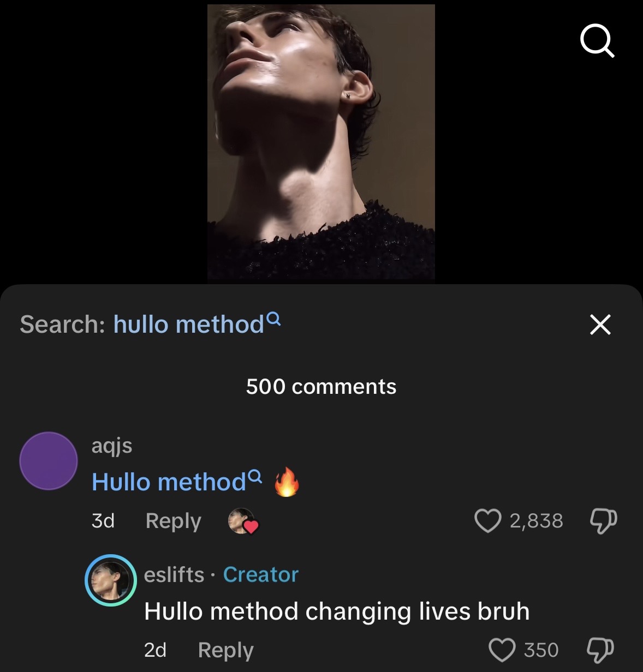Tap the eslifts username
Viewport: 643px width, 672px height.
click(174, 575)
